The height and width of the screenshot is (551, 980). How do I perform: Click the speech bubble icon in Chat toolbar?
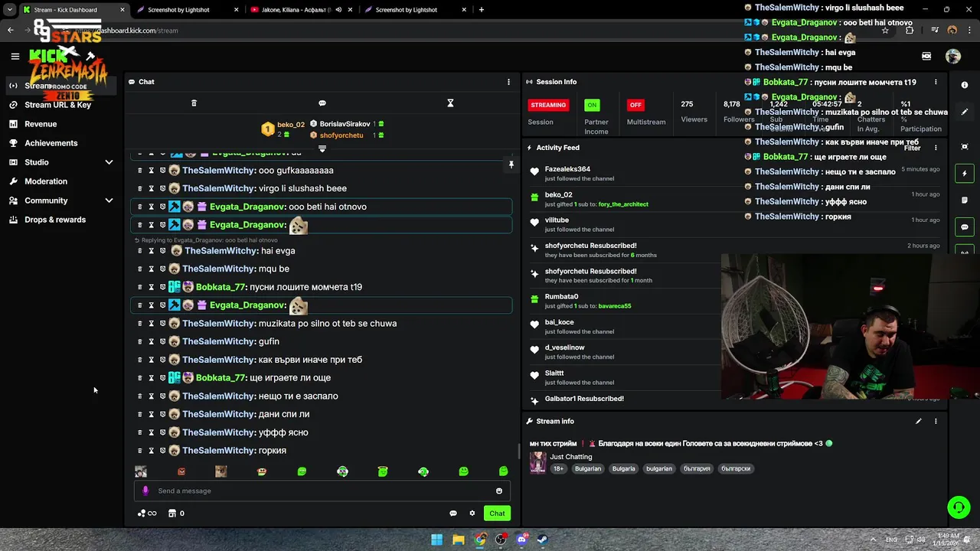322,103
